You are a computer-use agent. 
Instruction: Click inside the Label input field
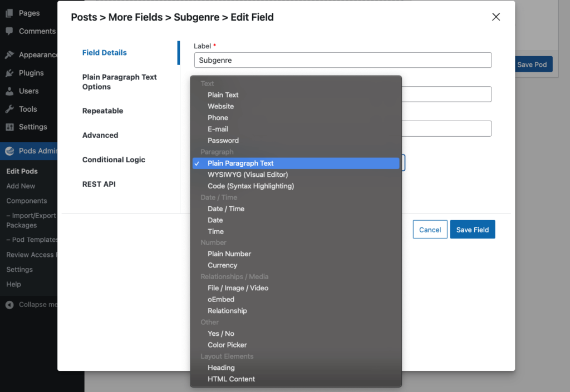click(x=342, y=59)
